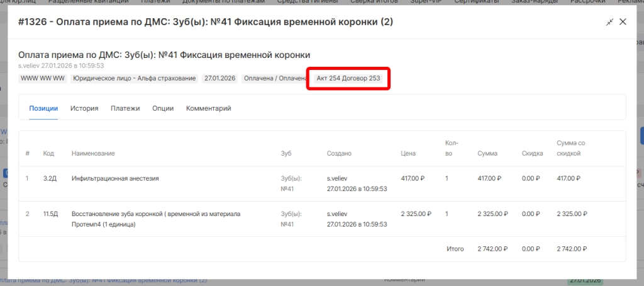Click the 27.01.2026 date tag
Screen dimensions: 644x286
point(219,79)
